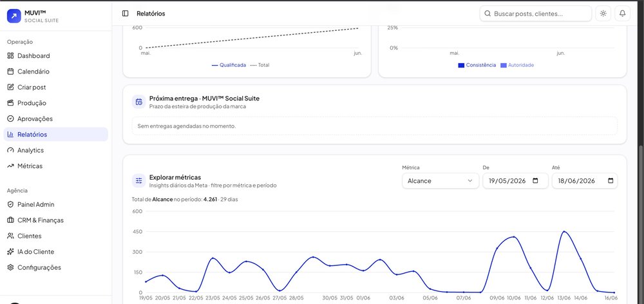Click the 10/06 data point on chart
644x304 pixels.
tap(514, 237)
